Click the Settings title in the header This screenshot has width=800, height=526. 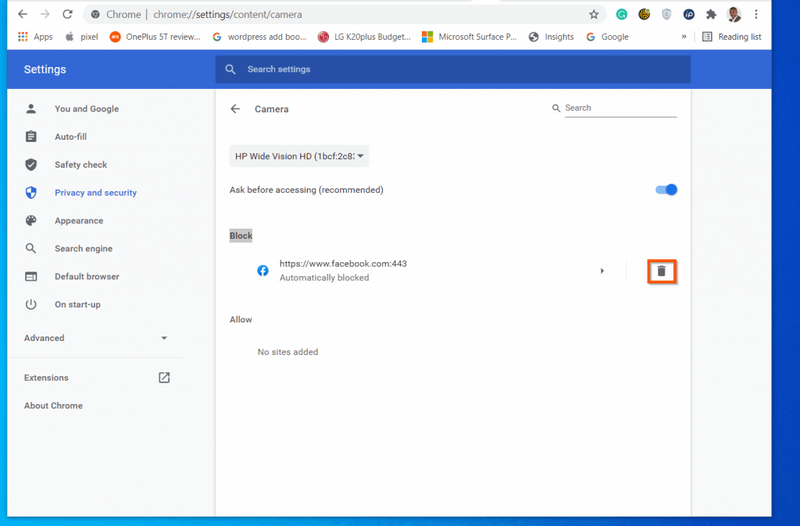click(x=45, y=69)
